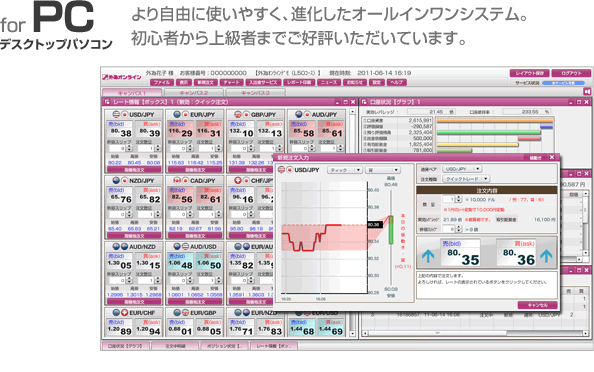
Task: Open the クイックトレード order type dropdown
Action: tap(466, 178)
